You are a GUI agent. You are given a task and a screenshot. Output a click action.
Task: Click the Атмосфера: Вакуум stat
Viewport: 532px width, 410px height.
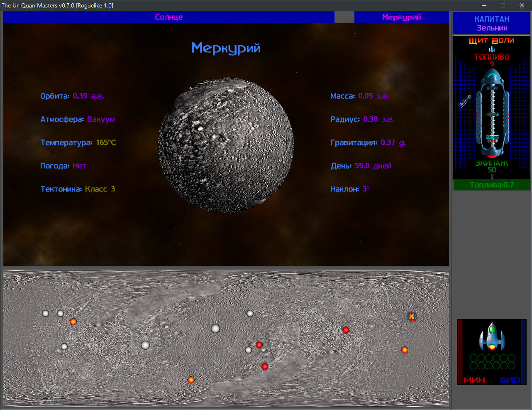coord(78,119)
